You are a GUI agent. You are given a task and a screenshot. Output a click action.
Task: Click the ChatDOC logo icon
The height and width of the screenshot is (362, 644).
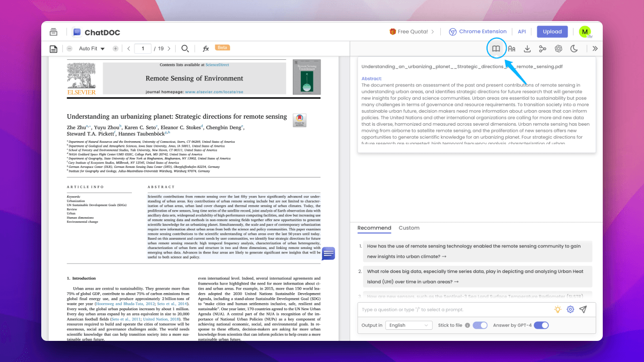point(76,32)
